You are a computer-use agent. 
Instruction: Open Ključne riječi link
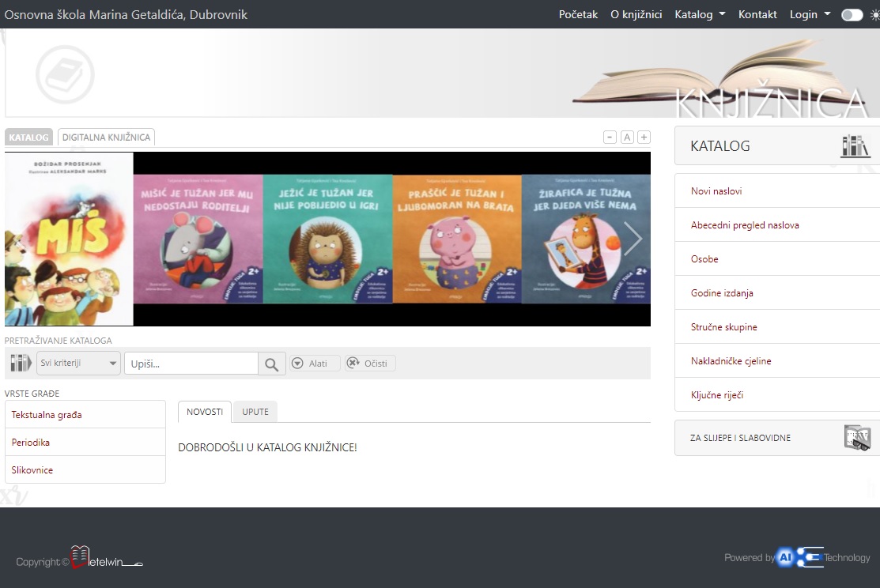pos(716,395)
